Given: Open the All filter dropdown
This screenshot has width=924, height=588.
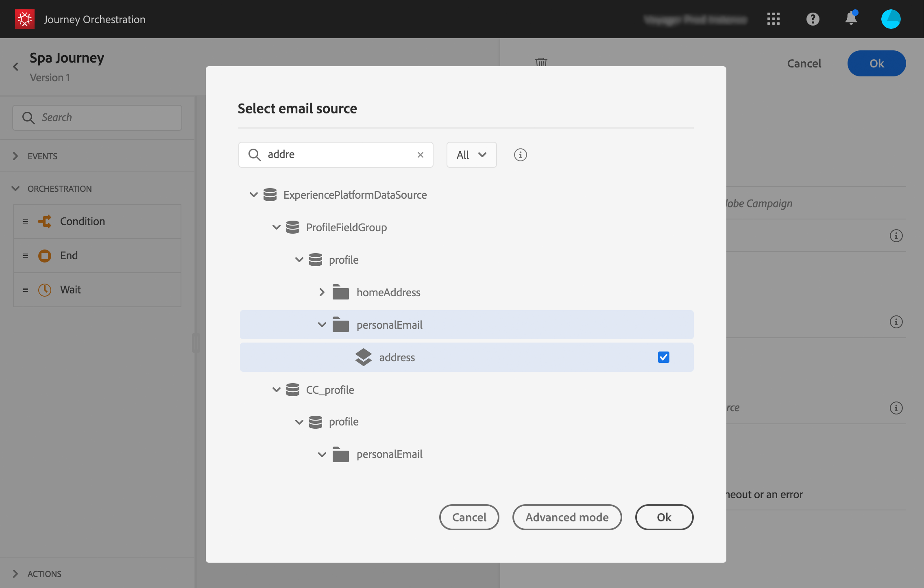Looking at the screenshot, I should [x=471, y=155].
